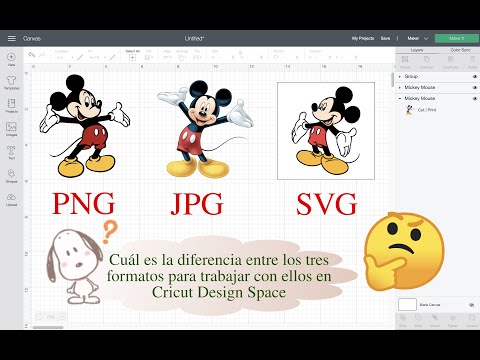Click the zoom in plus button
Screen dimensions: 480x360
coord(62,316)
